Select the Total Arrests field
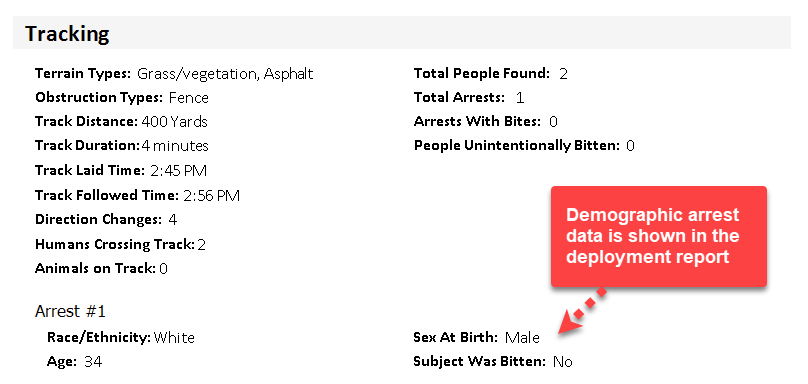808x384 pixels. 469,97
